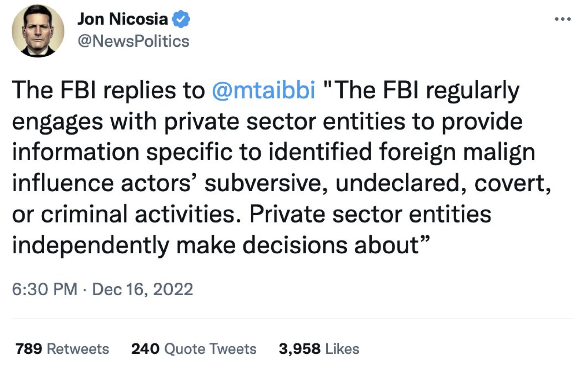Screen dimensions: 588x365
Task: Open the @NewsPolitics handle link
Action: [x=133, y=41]
